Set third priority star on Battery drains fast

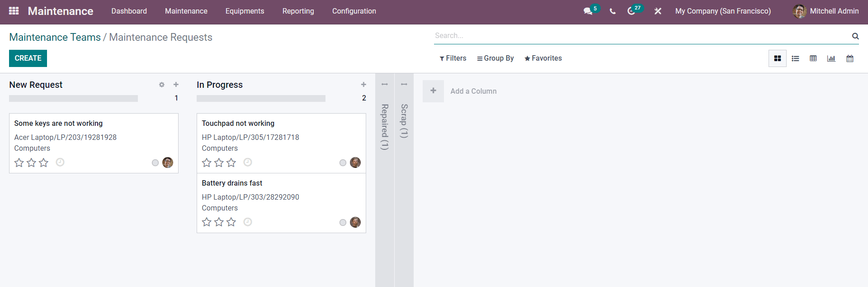pyautogui.click(x=231, y=222)
